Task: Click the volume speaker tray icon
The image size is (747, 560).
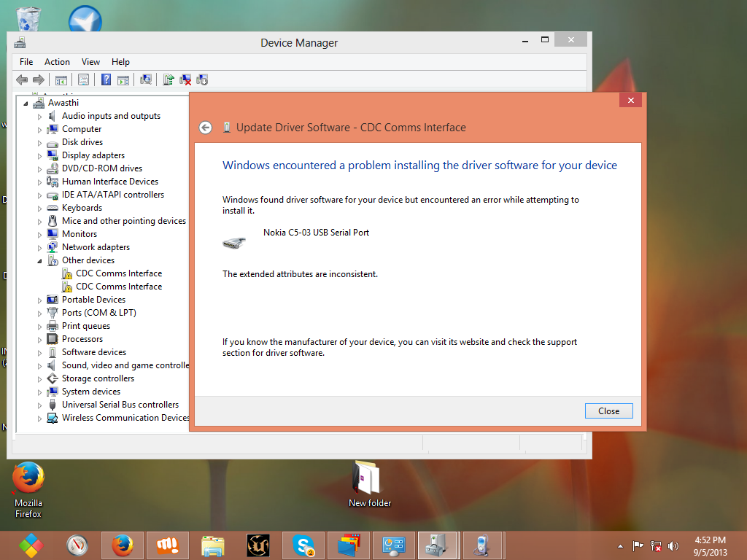Action: click(673, 545)
